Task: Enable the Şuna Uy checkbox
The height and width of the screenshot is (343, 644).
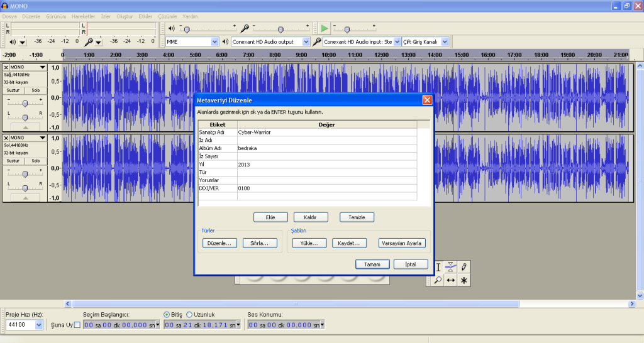Action: pyautogui.click(x=77, y=325)
